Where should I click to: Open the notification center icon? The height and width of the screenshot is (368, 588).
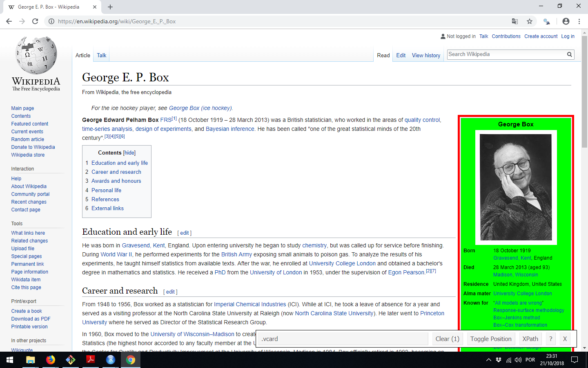coord(575,360)
